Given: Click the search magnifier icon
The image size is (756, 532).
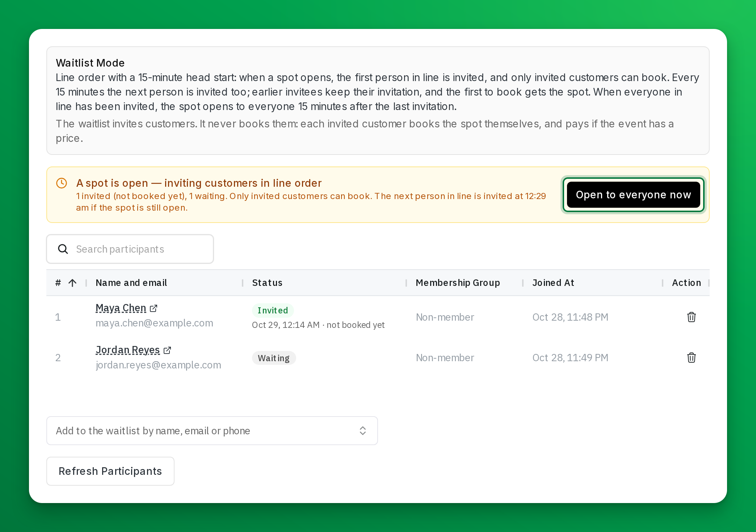Looking at the screenshot, I should (63, 249).
